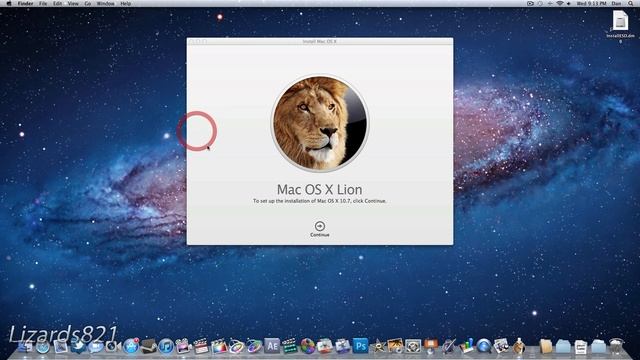Open the Go menu
This screenshot has height=360, width=640.
point(88,3)
